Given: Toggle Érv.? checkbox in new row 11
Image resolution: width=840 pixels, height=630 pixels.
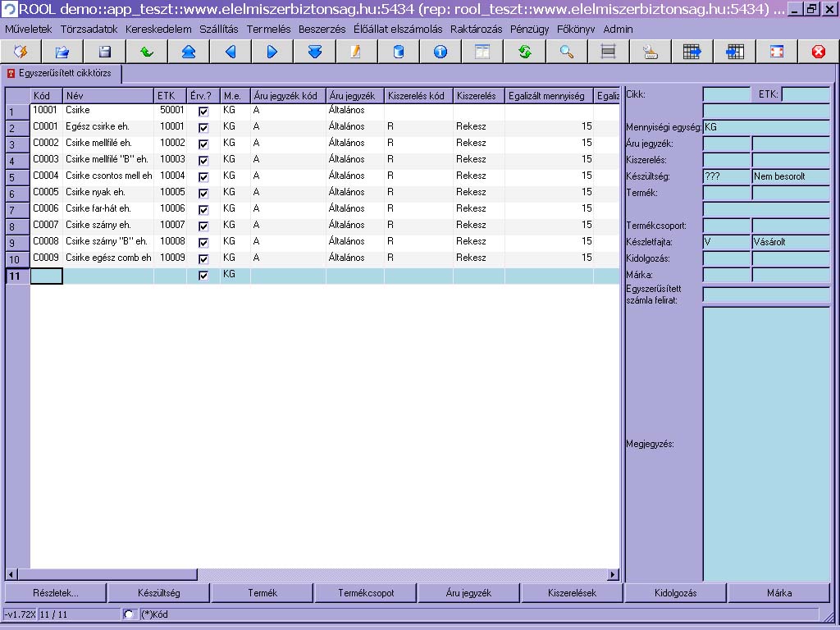Looking at the screenshot, I should 203,276.
